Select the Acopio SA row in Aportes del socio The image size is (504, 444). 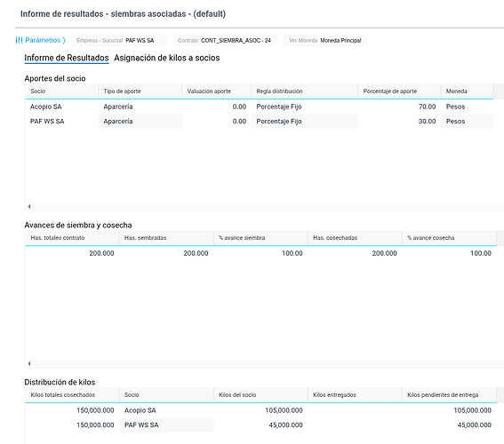[259, 107]
